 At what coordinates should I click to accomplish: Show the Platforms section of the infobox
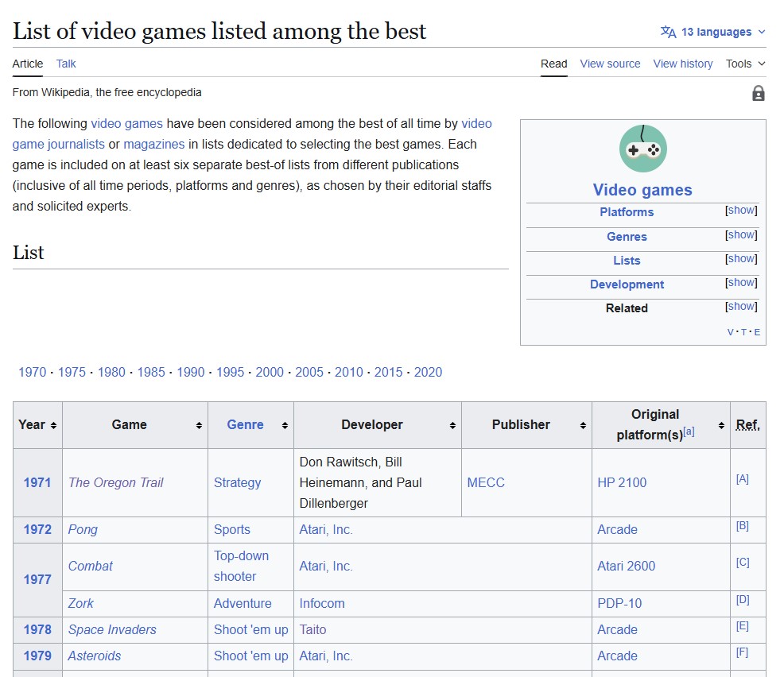click(x=740, y=210)
